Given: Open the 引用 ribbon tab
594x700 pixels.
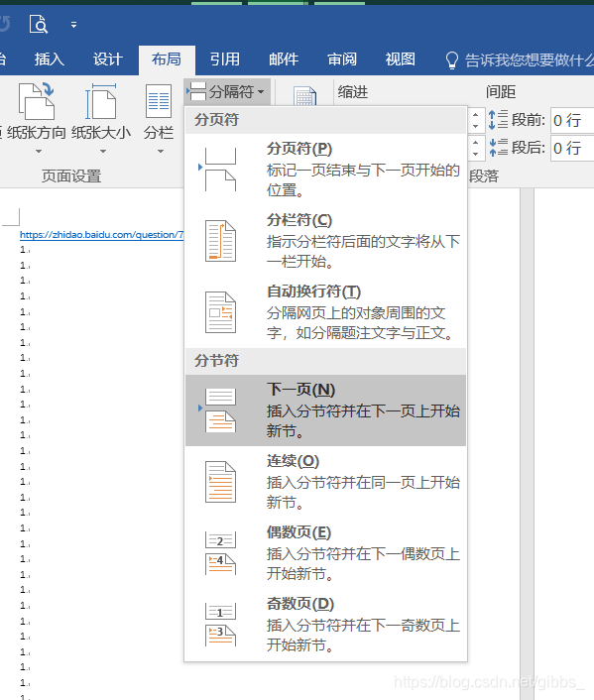Looking at the screenshot, I should [225, 58].
